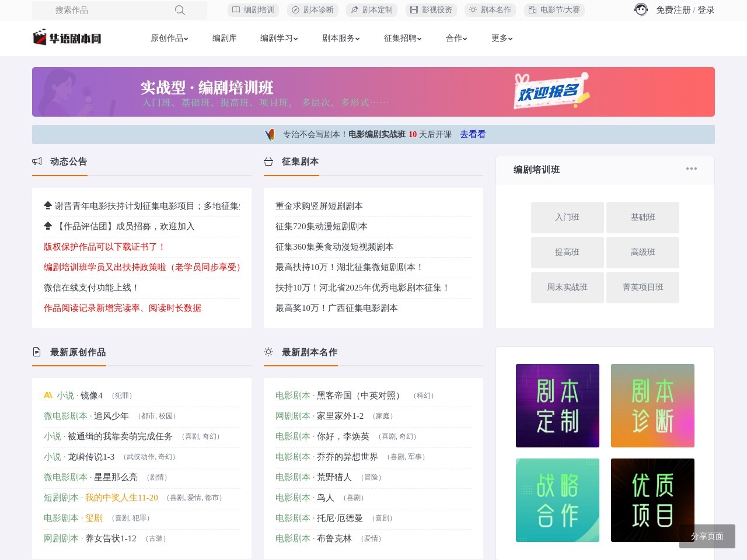Click the megaphone icon beside 动态公告
The image size is (747, 560).
pyautogui.click(x=37, y=162)
